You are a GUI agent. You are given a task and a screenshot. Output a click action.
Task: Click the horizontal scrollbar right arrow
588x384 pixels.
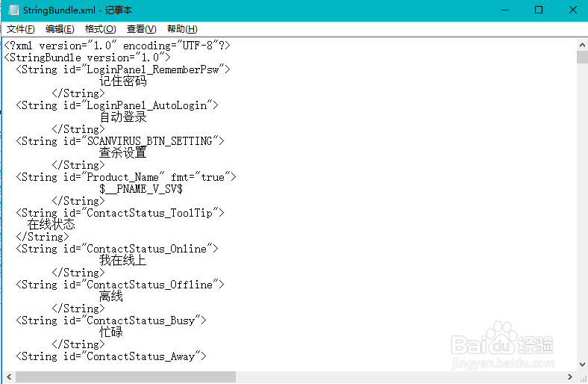click(x=570, y=377)
